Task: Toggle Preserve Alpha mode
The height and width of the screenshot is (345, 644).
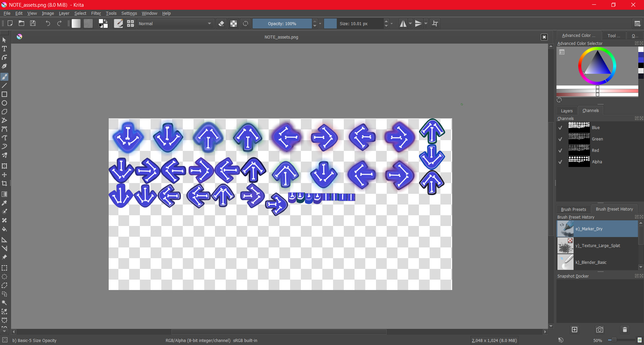Action: (x=233, y=23)
